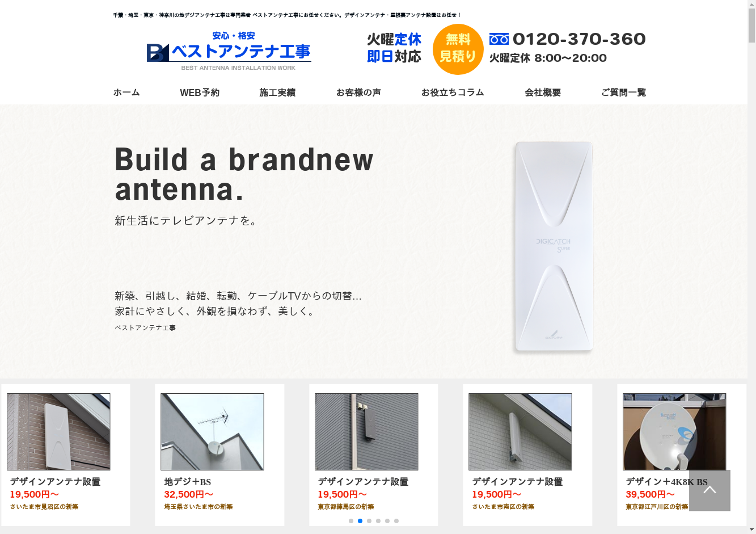Open さいたま市南区 antenna thumbnail
The height and width of the screenshot is (534, 756).
(x=520, y=432)
